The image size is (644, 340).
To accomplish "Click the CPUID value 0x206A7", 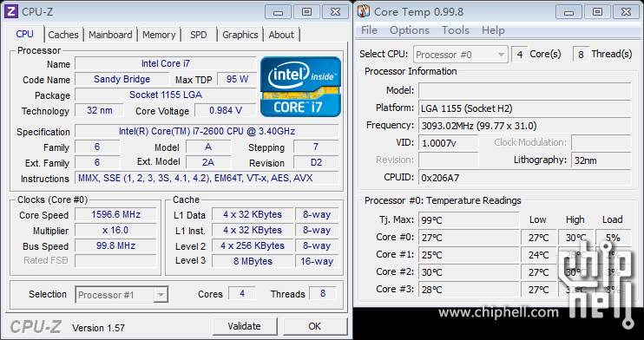I will coord(525,178).
